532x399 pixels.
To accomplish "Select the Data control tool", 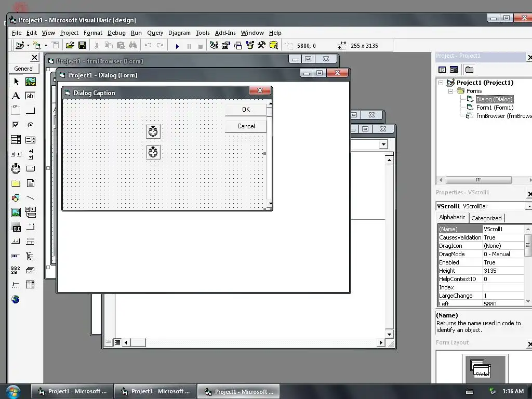I will 31,212.
